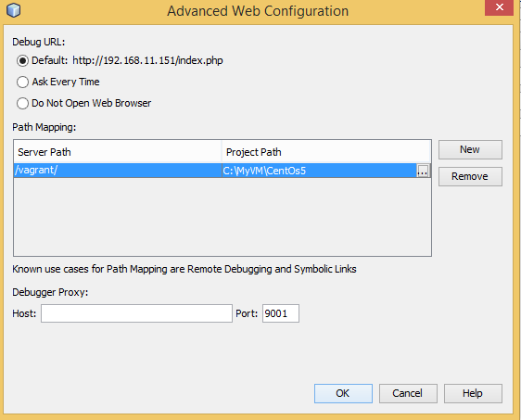Close the Advanced Web Configuration dialog

(499, 7)
